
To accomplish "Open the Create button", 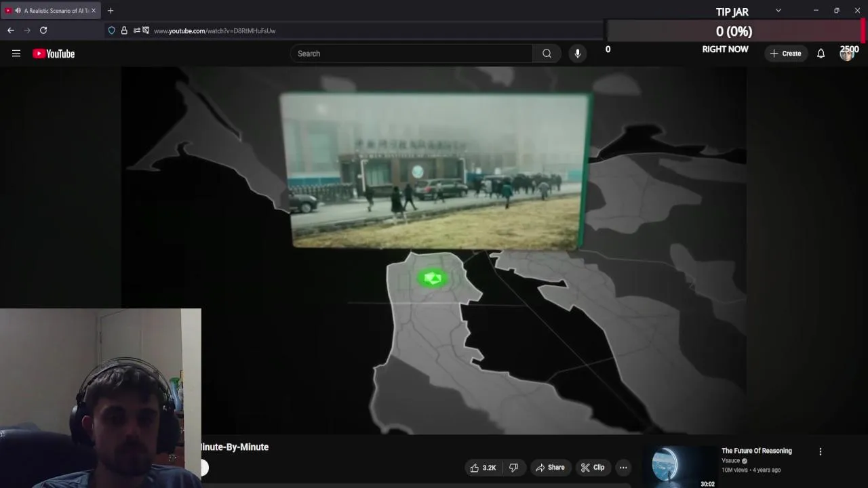I will tap(786, 54).
